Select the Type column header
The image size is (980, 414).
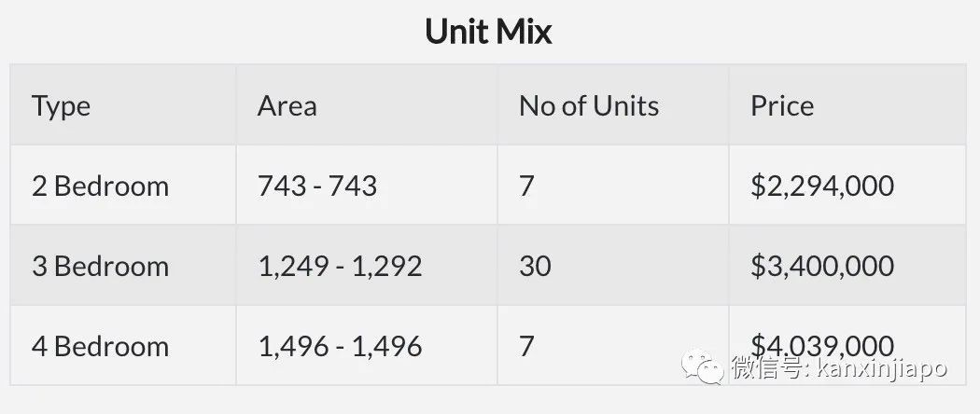pos(62,105)
